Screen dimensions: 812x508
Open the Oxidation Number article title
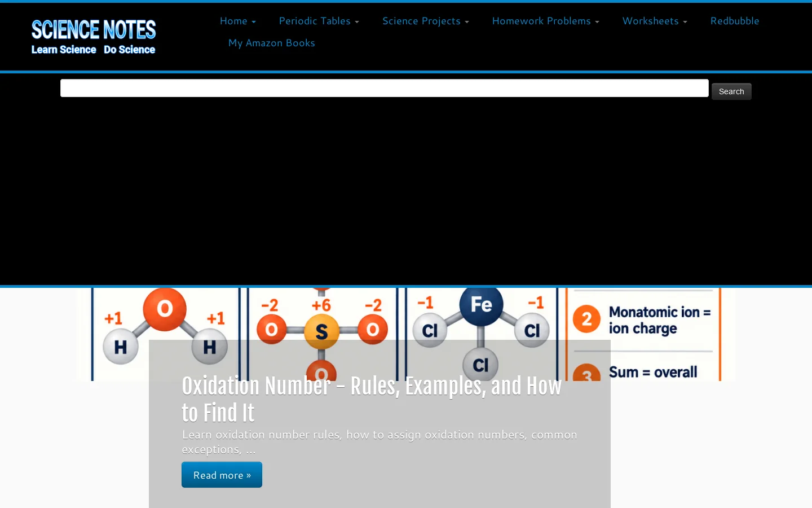tap(372, 399)
